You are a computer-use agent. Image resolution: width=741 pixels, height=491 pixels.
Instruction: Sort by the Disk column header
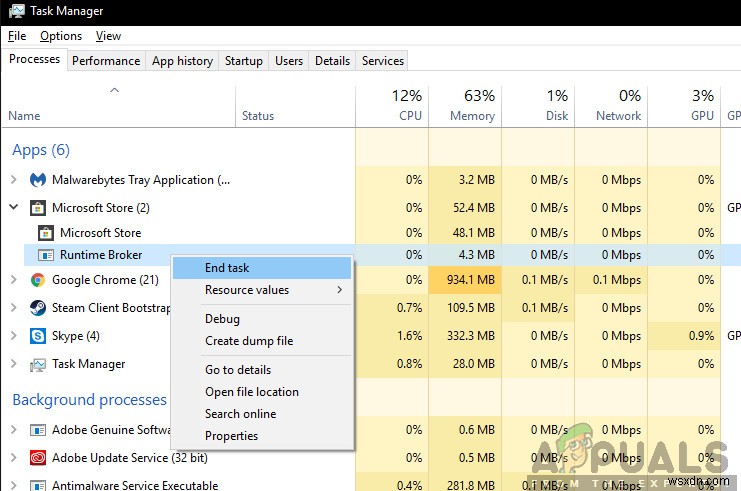click(x=538, y=107)
